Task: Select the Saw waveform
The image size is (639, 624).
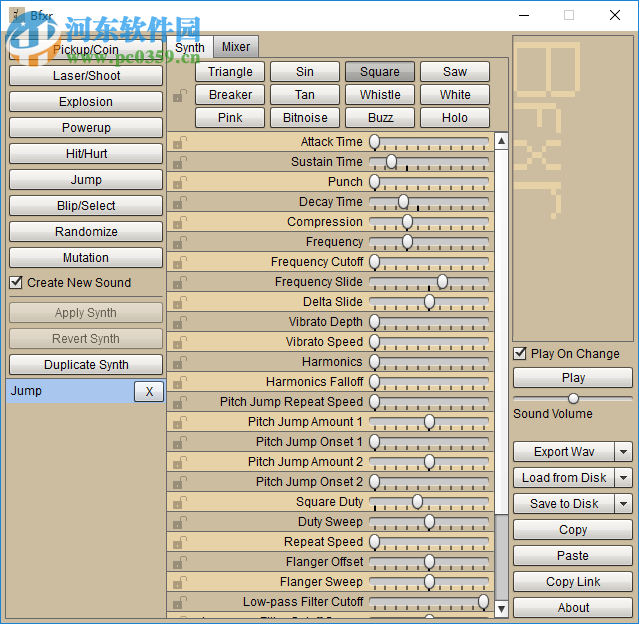Action: [x=455, y=72]
